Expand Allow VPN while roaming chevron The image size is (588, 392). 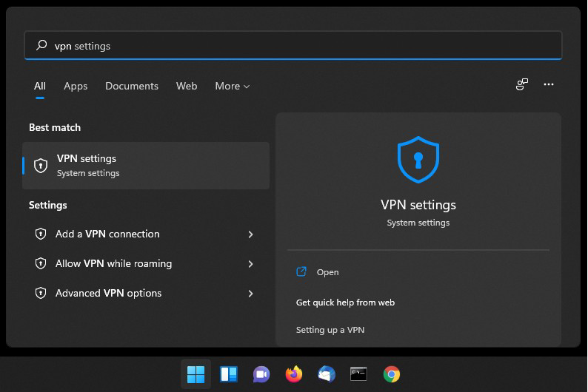[250, 264]
